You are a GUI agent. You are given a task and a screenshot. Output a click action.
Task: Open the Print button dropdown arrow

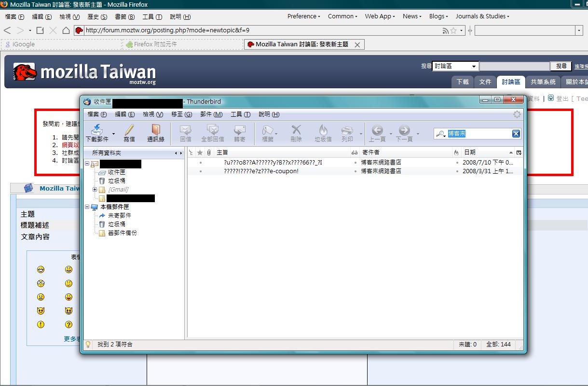coord(361,134)
